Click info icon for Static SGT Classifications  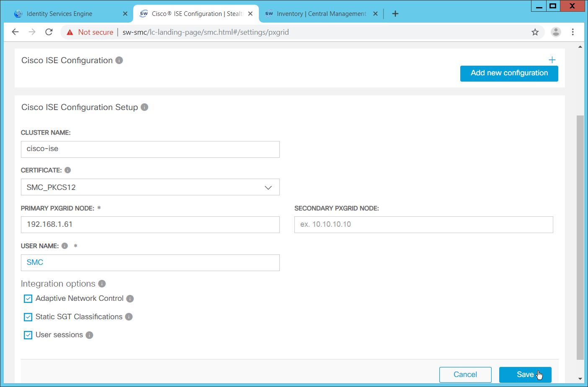point(129,317)
